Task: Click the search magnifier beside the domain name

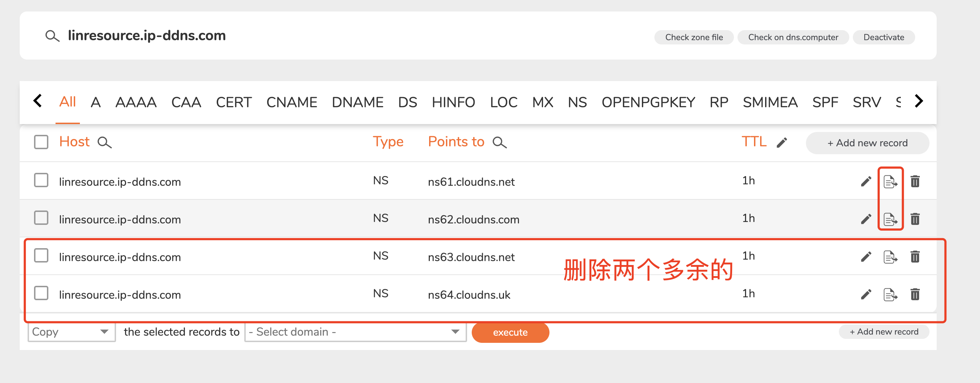Action: pyautogui.click(x=52, y=36)
